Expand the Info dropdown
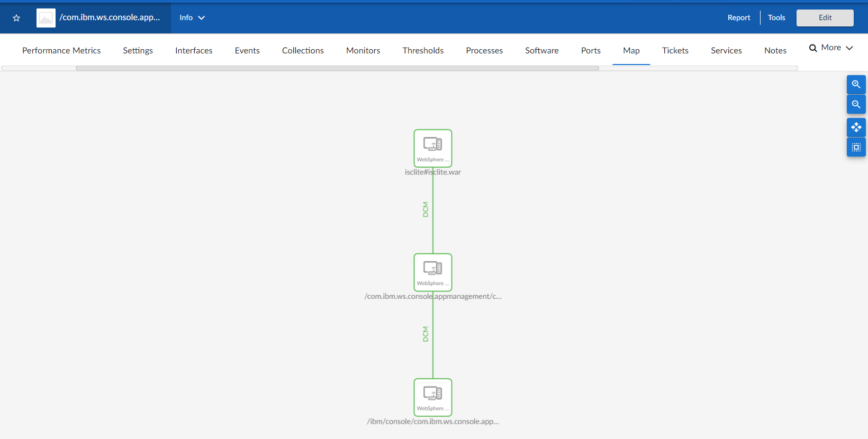This screenshot has width=868, height=439. 192,18
